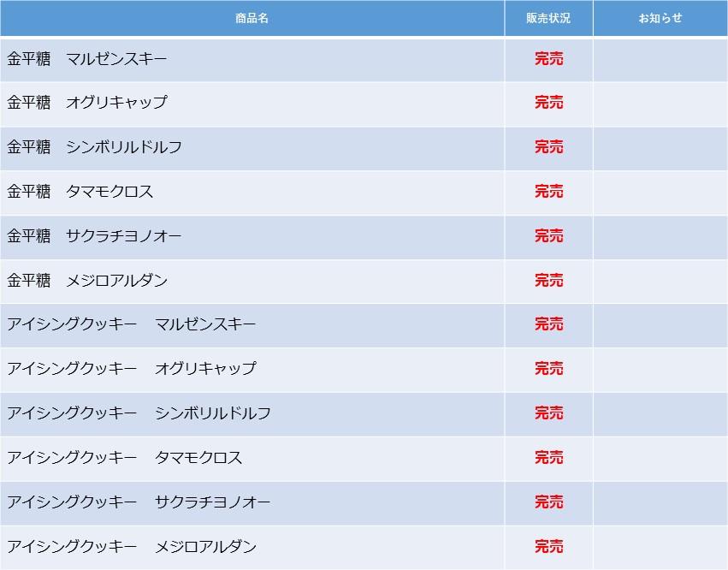This screenshot has height=570, width=728.
Task: Select the 金平糖 オグリキャップ product name
Action: click(86, 103)
